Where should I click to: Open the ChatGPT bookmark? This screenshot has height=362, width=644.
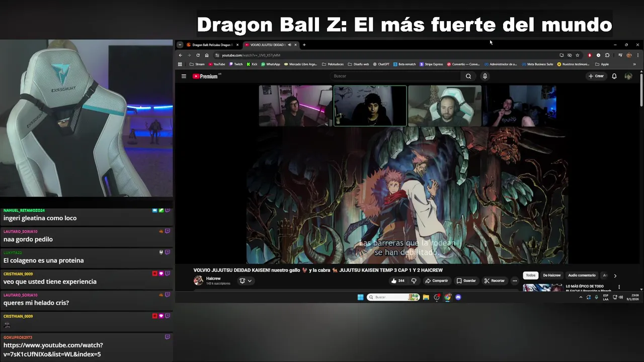[x=381, y=64]
